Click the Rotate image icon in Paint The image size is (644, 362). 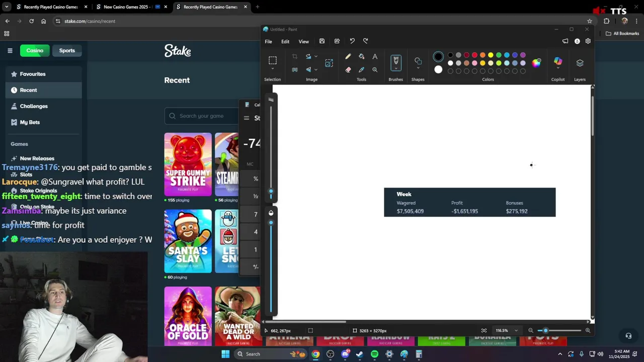308,56
